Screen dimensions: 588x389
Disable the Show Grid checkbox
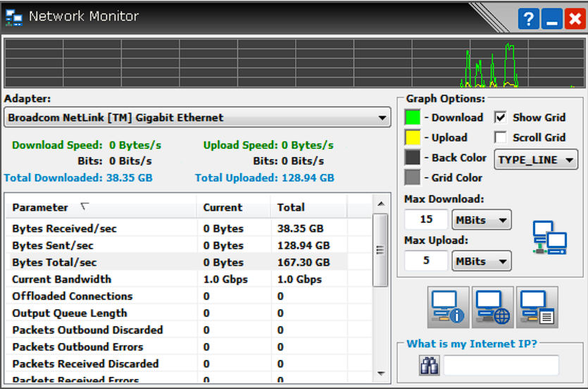tap(501, 118)
